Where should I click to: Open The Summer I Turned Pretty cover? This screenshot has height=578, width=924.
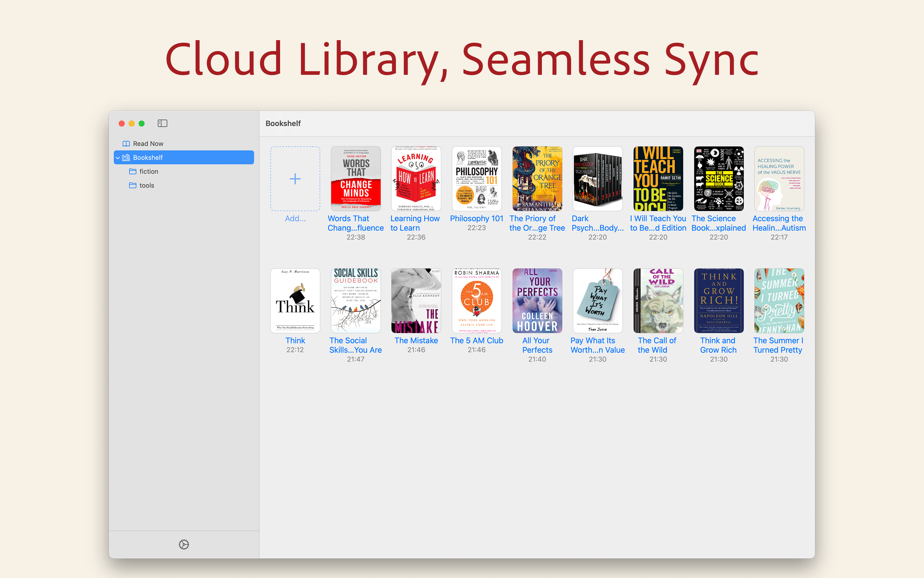(779, 301)
